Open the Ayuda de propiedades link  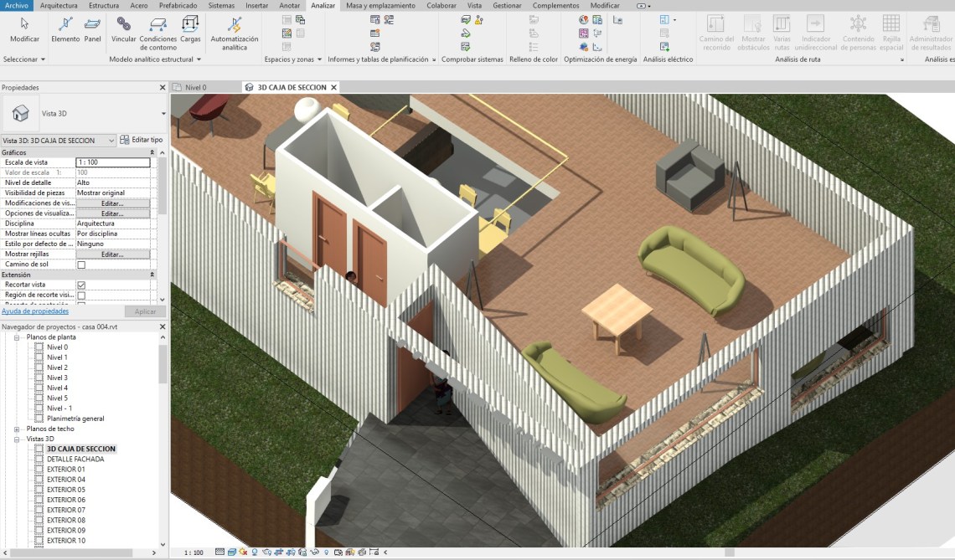click(35, 311)
